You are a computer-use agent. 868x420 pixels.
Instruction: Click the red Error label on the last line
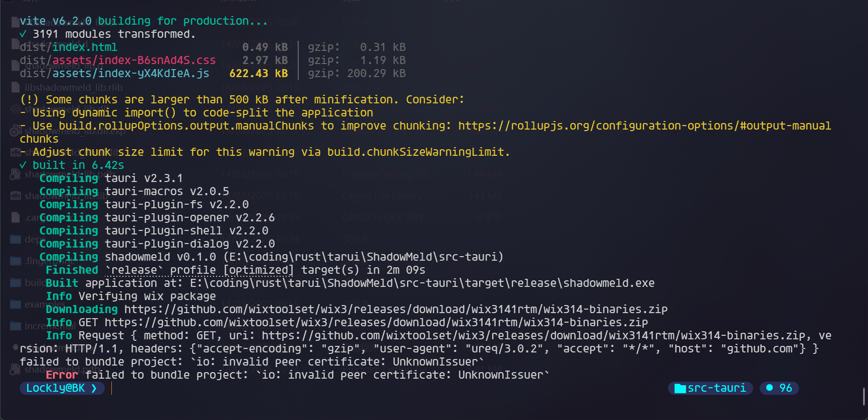click(62, 375)
